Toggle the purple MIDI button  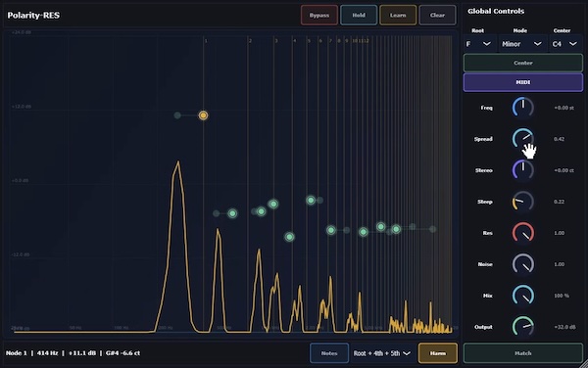(x=523, y=82)
